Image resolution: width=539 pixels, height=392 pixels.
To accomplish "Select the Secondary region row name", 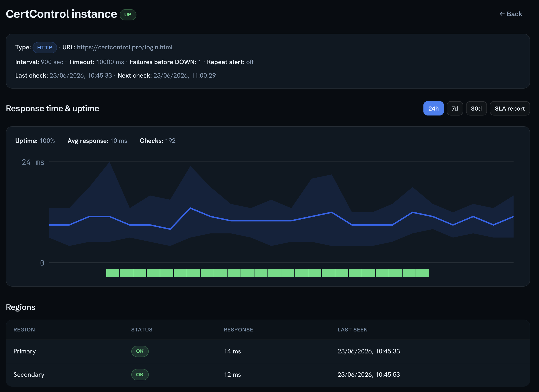I will (x=29, y=375).
